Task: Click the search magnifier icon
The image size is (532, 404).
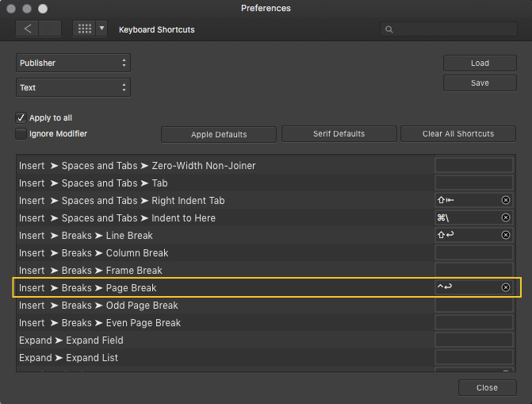Action: tap(388, 29)
